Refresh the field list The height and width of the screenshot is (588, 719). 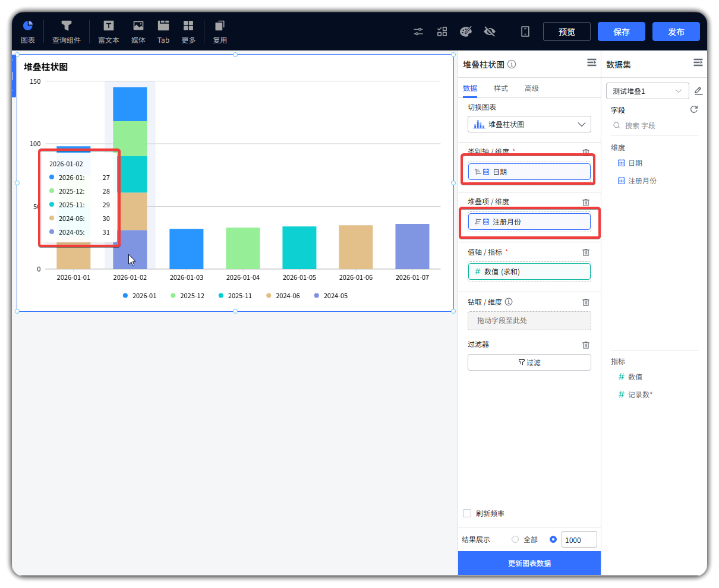point(693,110)
